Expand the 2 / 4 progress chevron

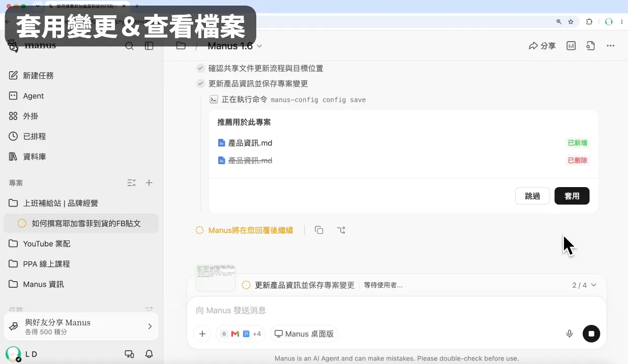(593, 285)
